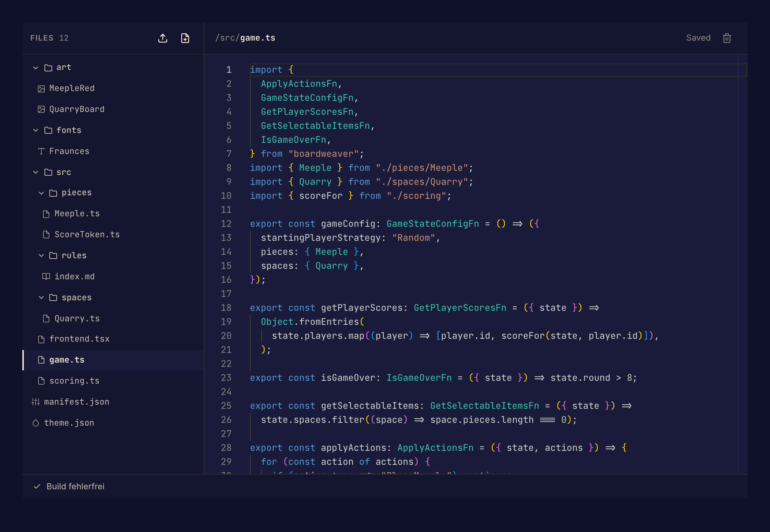
Task: Click the file icon beside scoring.ts
Action: tap(41, 381)
